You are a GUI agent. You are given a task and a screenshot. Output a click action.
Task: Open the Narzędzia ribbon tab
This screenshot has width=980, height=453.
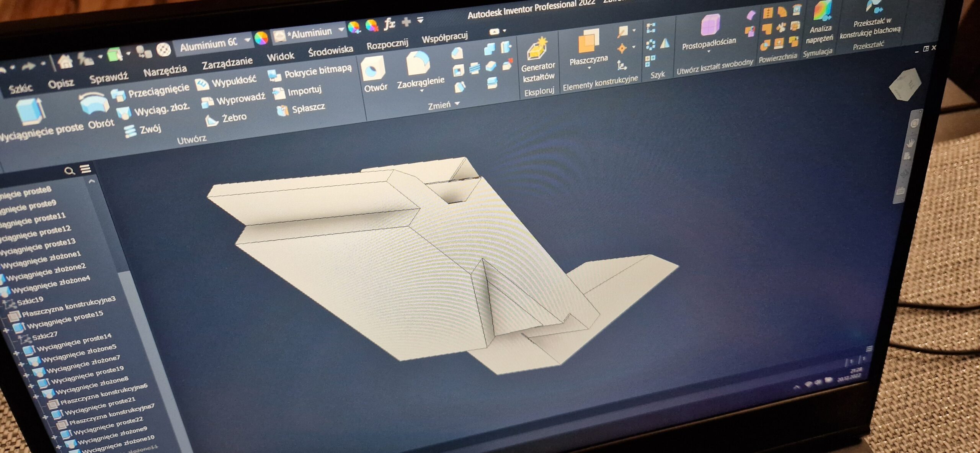click(165, 70)
